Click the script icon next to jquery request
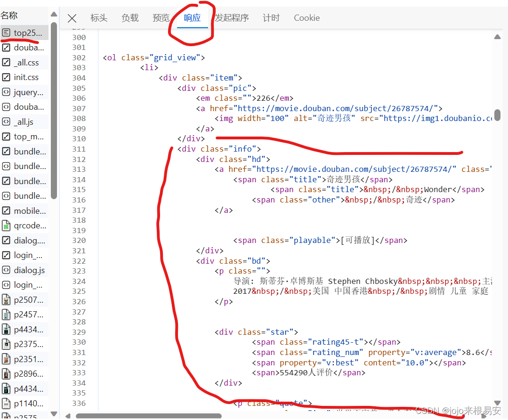The width and height of the screenshot is (508, 420). pyautogui.click(x=6, y=92)
